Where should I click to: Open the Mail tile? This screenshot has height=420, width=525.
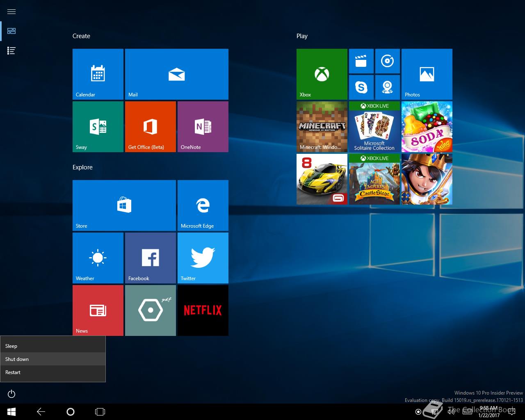point(177,74)
